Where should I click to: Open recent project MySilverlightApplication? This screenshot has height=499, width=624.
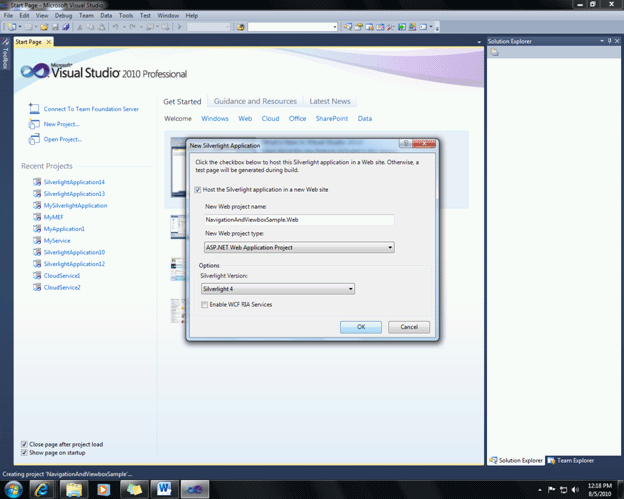coord(75,206)
